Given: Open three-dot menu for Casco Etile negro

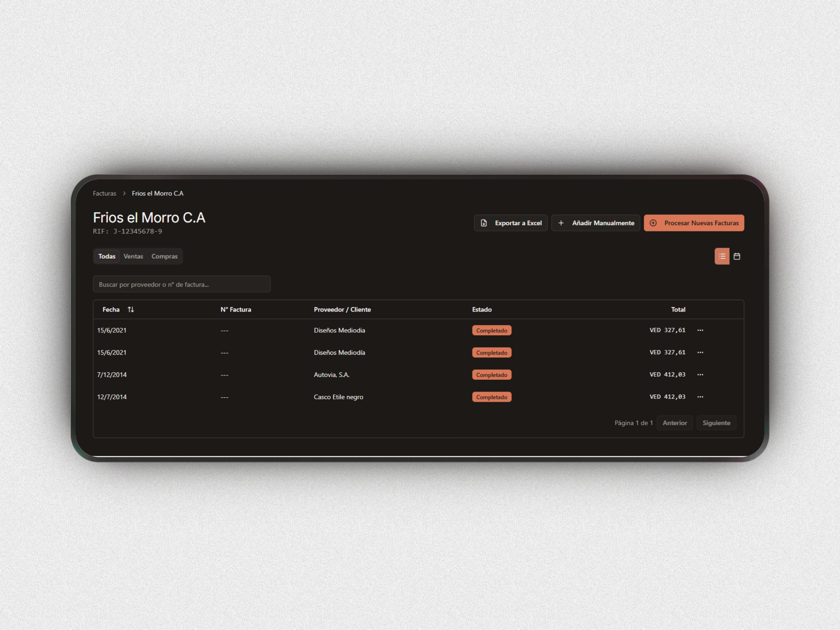Looking at the screenshot, I should coord(700,397).
